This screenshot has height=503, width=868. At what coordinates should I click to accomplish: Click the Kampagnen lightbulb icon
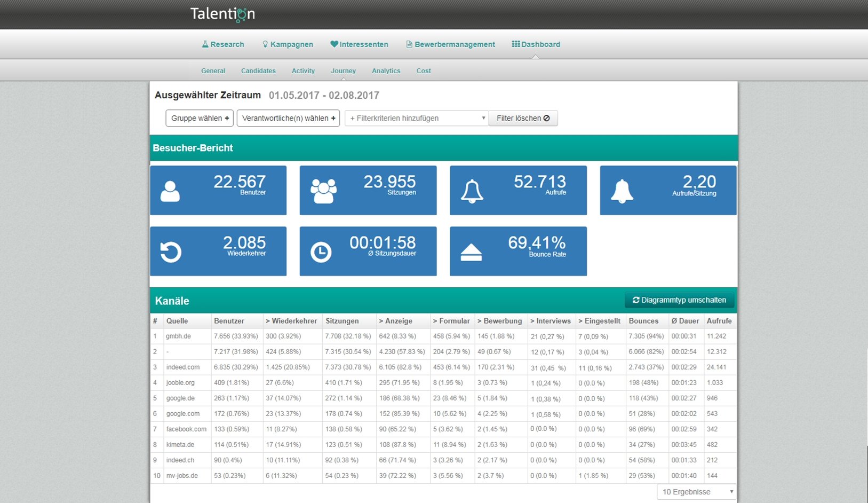coord(265,44)
